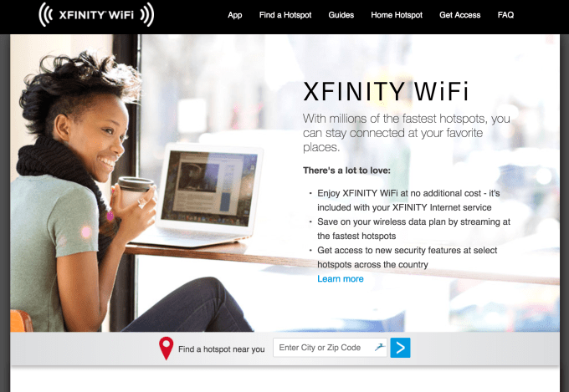
Task: Click the woman's coffee cup in photo
Action: [134, 191]
